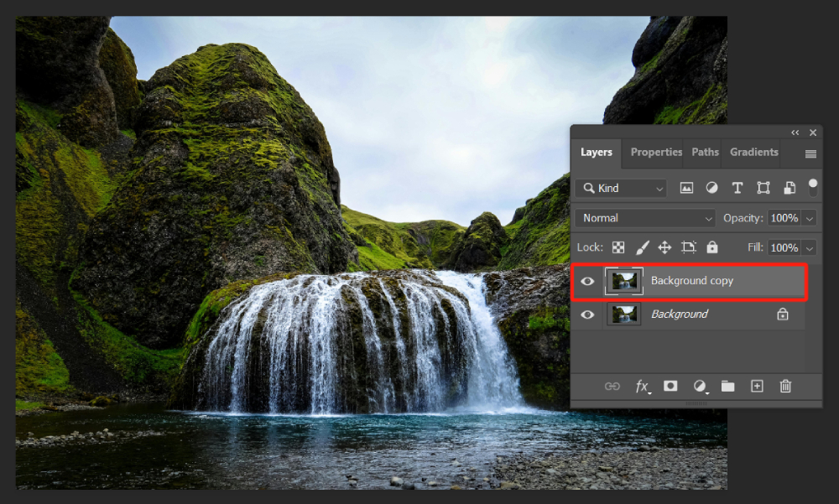
Task: Open the blend mode dropdown showing Normal
Action: point(644,218)
